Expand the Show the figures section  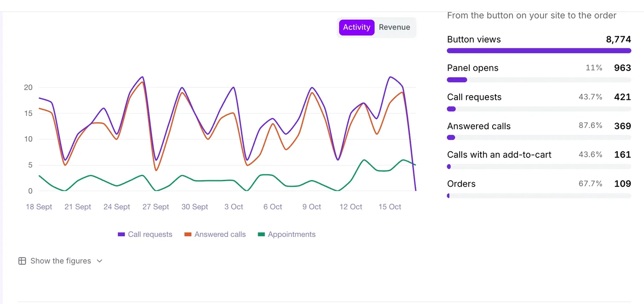point(60,261)
